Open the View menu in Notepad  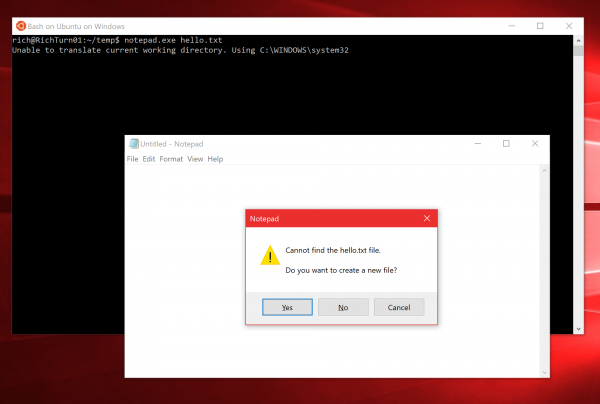195,159
